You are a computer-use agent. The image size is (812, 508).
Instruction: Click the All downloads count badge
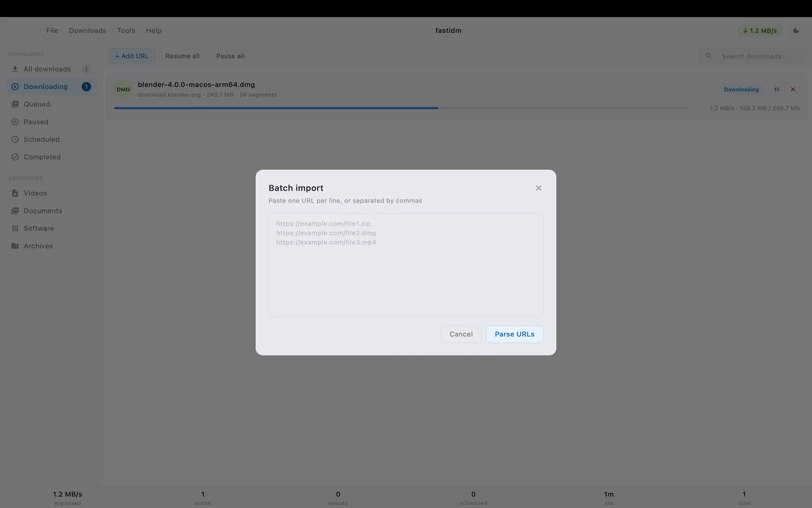click(x=86, y=69)
